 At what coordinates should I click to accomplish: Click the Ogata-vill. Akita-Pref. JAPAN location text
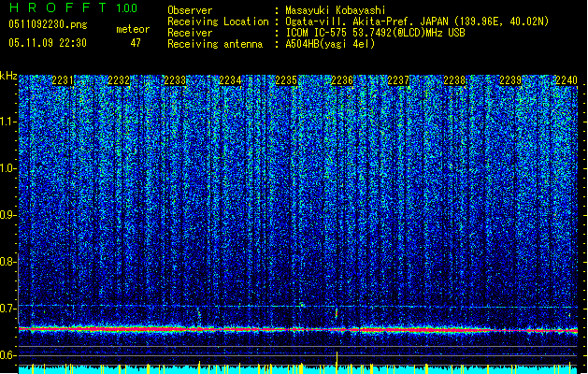point(417,22)
